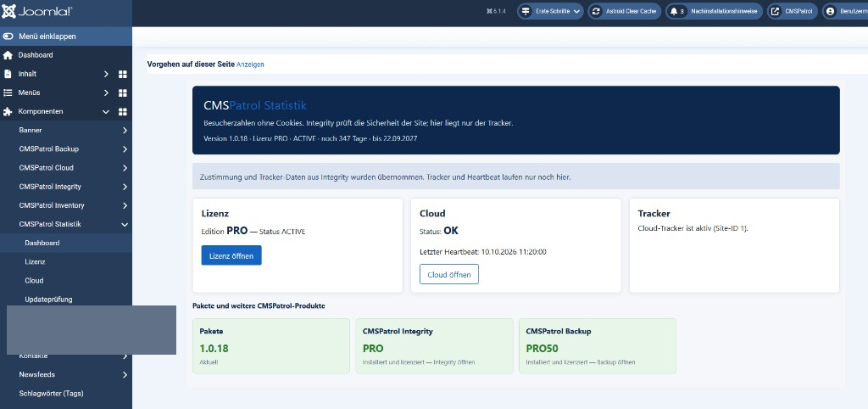
Task: Open Updateprüfung submenu item
Action: (x=48, y=300)
